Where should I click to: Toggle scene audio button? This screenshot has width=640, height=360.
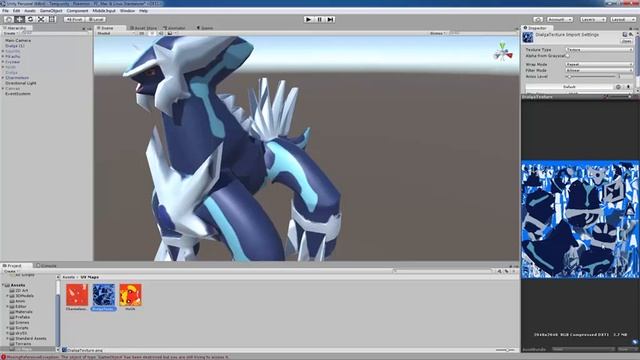click(x=161, y=33)
